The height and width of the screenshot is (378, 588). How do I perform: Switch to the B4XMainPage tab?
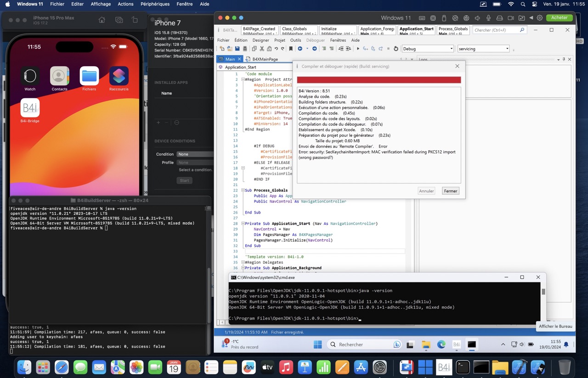coord(265,59)
